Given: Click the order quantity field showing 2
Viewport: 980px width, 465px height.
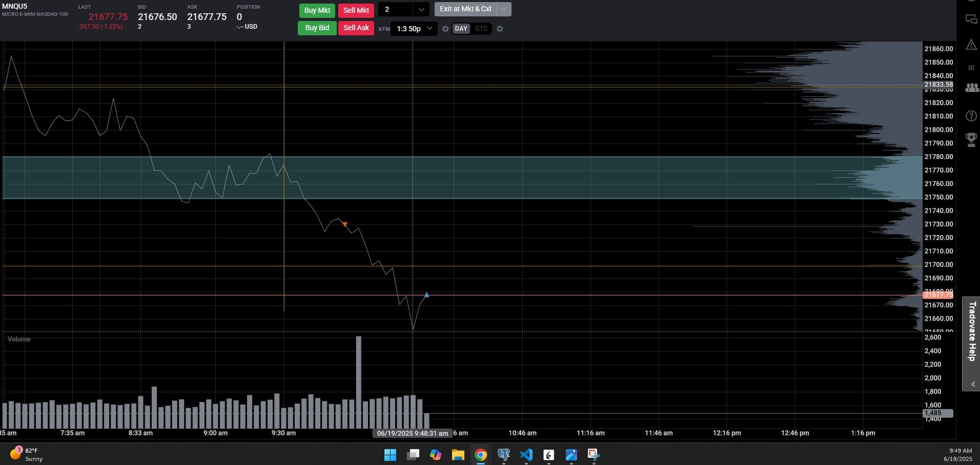Looking at the screenshot, I should (396, 10).
